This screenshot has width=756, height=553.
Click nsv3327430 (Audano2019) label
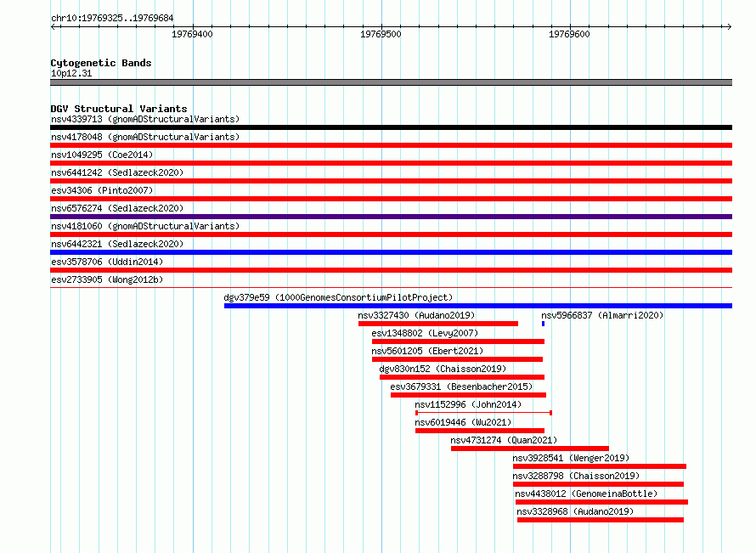pos(416,315)
